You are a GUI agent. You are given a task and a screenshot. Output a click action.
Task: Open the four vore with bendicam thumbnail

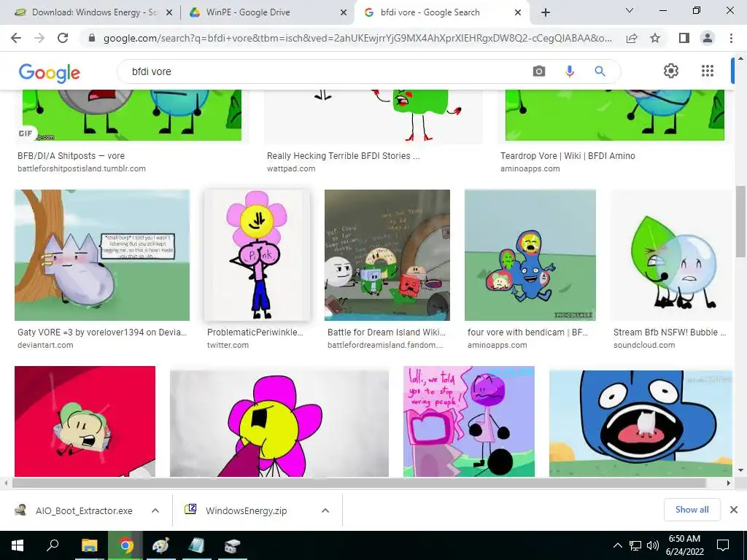point(530,254)
